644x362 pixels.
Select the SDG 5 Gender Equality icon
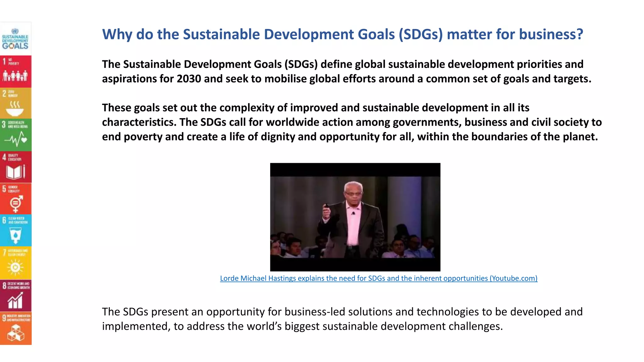(15, 199)
